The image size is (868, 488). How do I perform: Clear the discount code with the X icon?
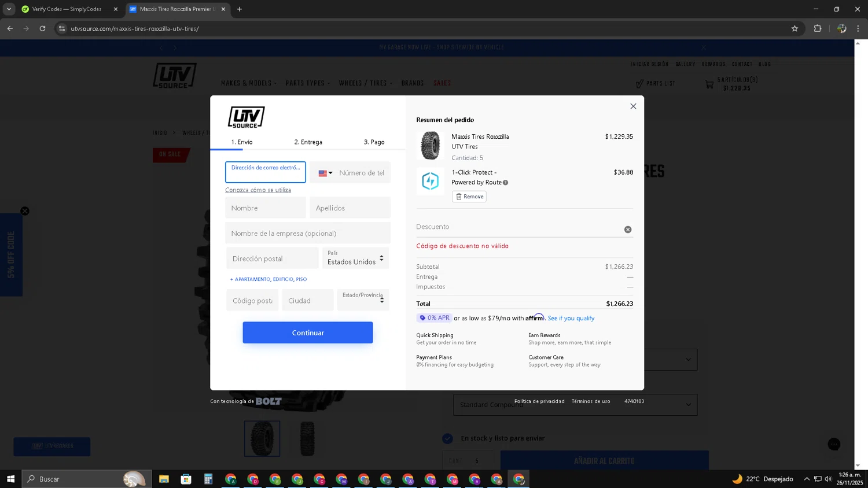[628, 230]
